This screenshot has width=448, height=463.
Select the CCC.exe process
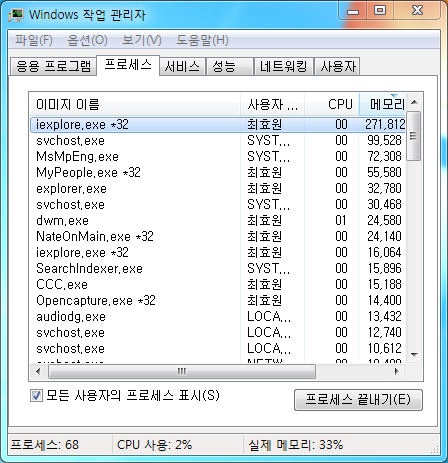[218, 284]
